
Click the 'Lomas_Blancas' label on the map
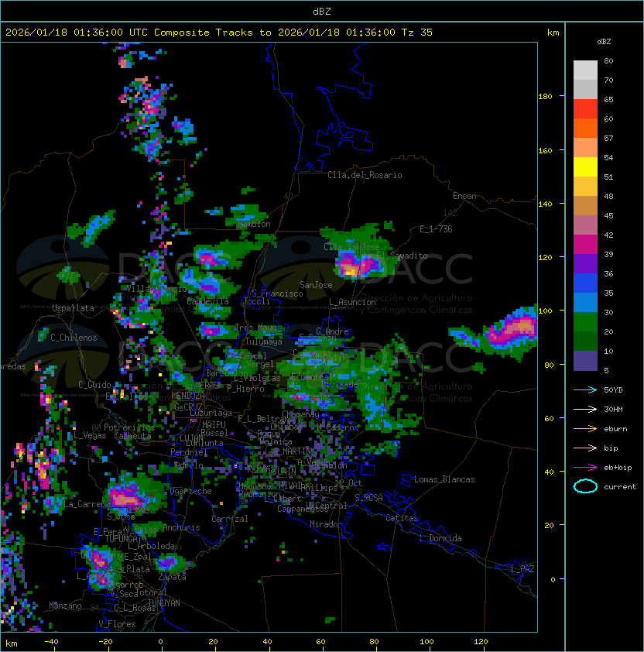click(x=444, y=480)
